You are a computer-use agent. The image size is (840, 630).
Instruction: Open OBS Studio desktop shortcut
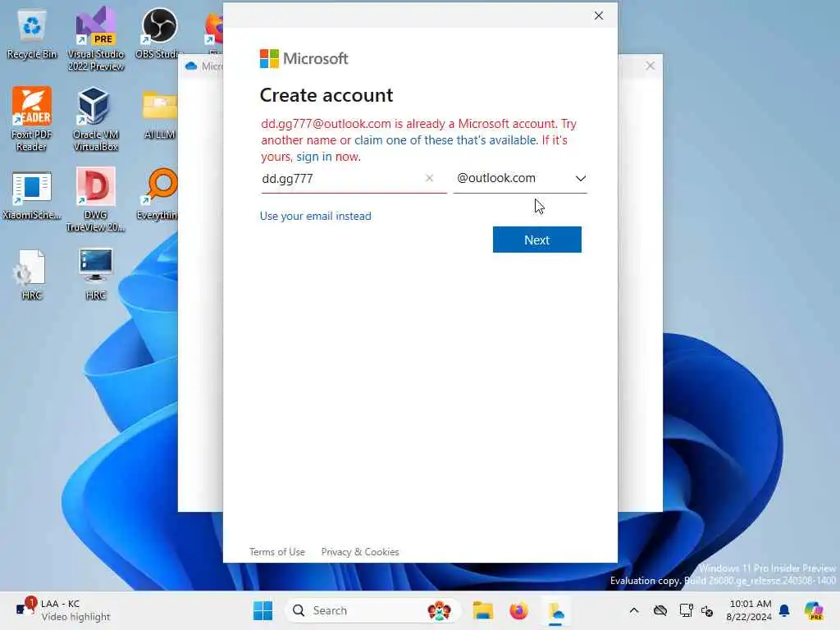point(159,34)
